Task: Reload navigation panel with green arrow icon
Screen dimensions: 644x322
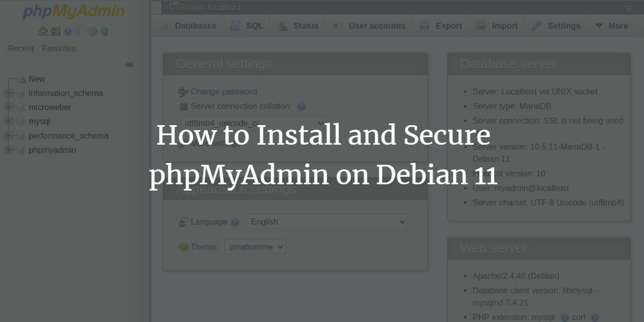Action: pos(105,31)
